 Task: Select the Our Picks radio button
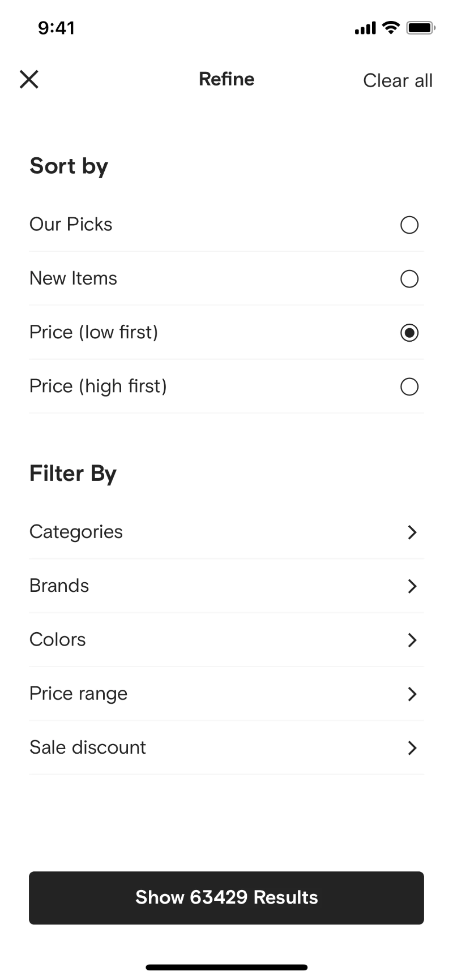(x=409, y=225)
